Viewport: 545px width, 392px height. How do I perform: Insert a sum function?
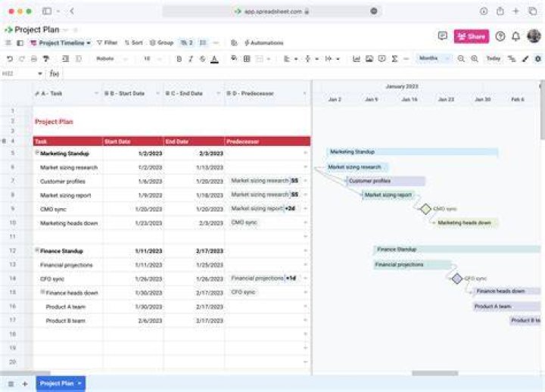(394, 59)
